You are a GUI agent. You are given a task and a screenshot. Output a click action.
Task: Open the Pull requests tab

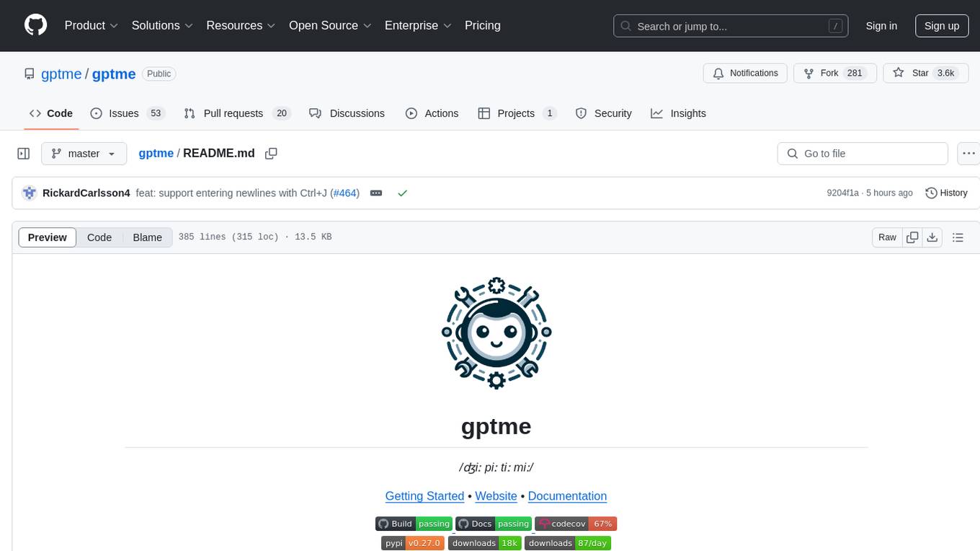tap(236, 113)
